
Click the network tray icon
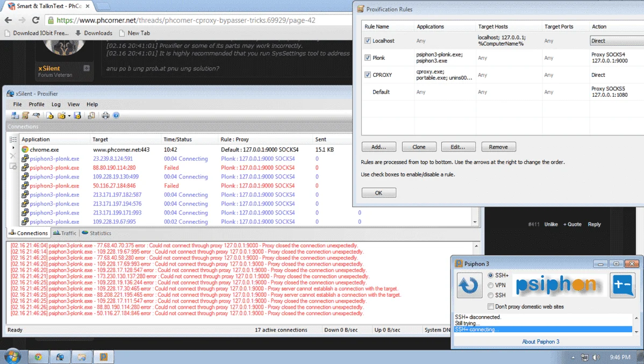click(x=584, y=358)
